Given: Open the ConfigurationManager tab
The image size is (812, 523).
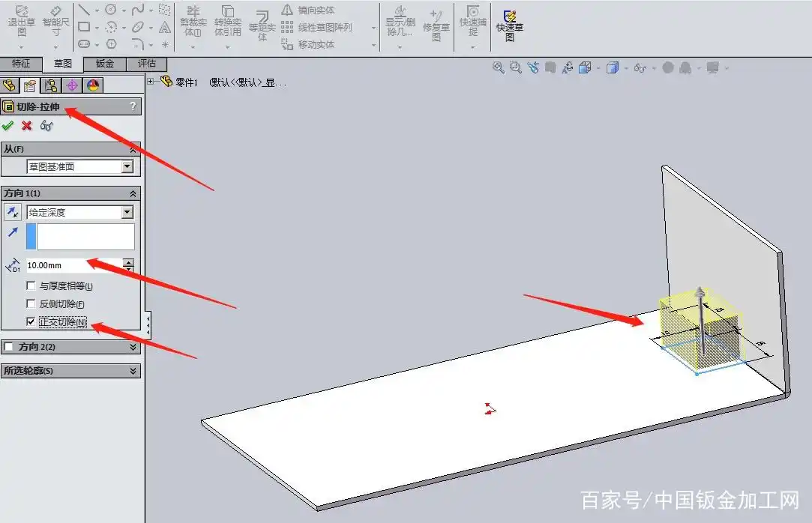Looking at the screenshot, I should (51, 85).
